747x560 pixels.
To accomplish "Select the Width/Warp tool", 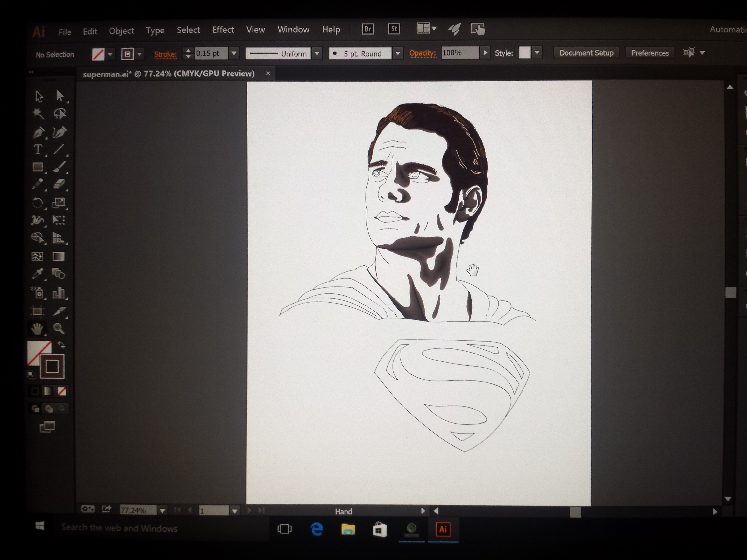I will coord(38,220).
